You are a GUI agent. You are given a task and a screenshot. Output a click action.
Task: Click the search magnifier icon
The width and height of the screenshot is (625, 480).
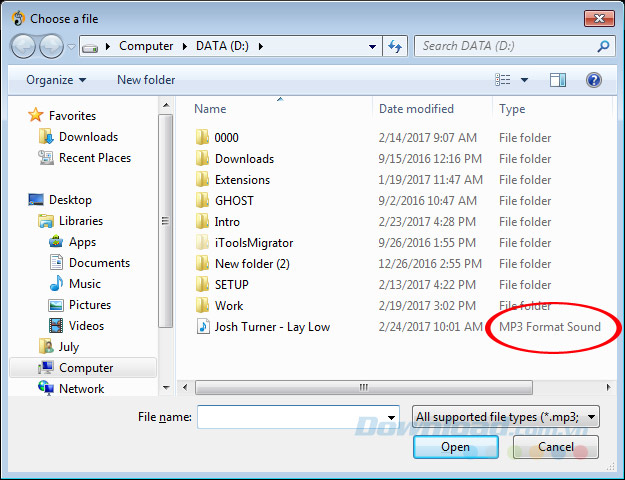(603, 46)
